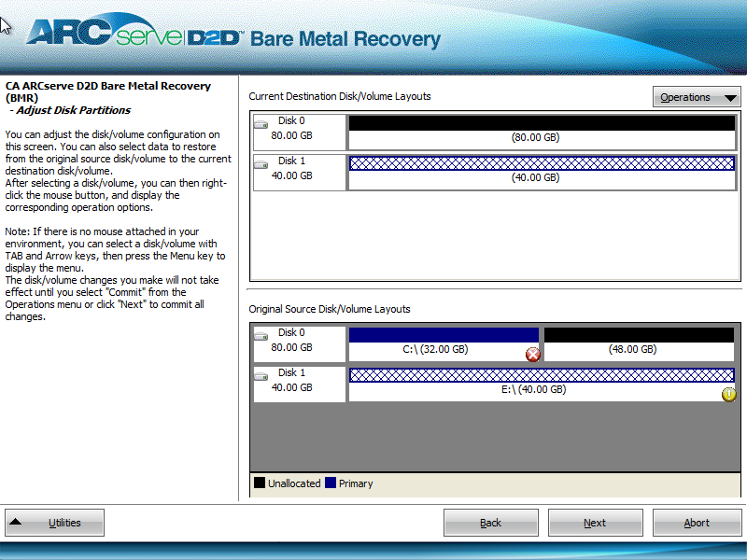Screen dimensions: 747x560
Task: Click the Unallocated legend label
Action: pyautogui.click(x=294, y=483)
